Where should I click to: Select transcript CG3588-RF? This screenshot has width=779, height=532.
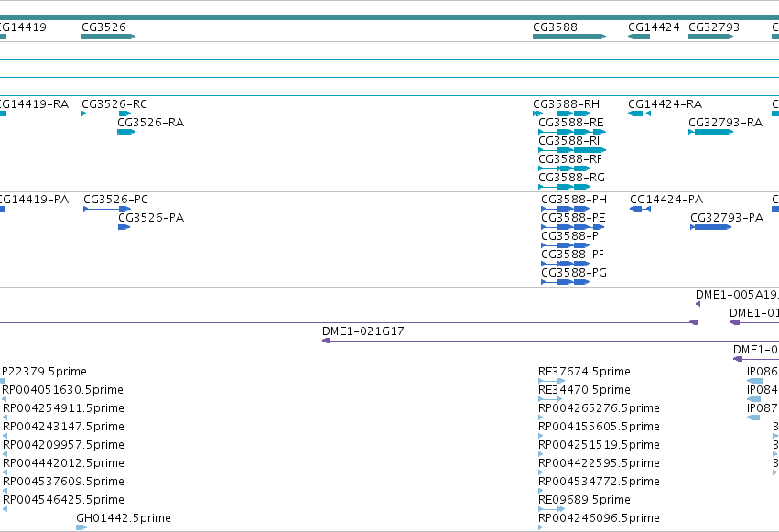565,168
